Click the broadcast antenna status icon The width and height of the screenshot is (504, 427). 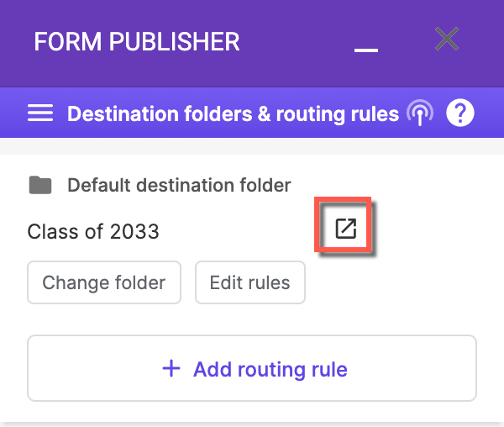pos(420,113)
